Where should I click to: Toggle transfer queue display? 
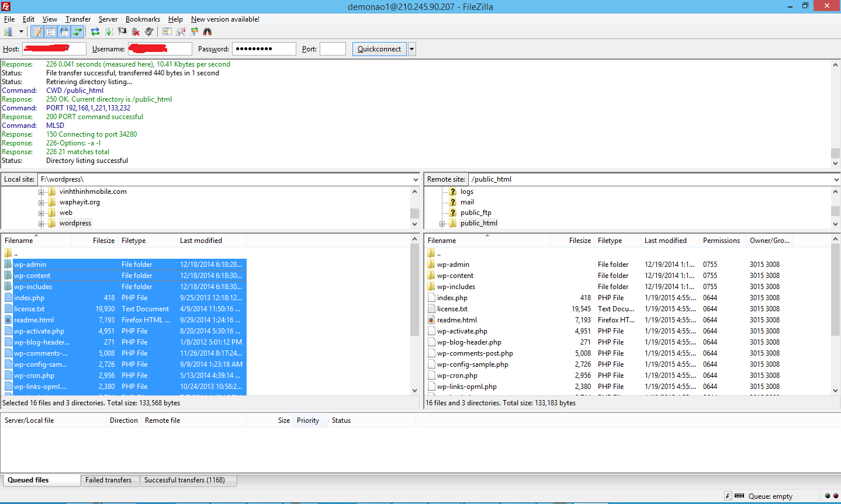[x=78, y=32]
